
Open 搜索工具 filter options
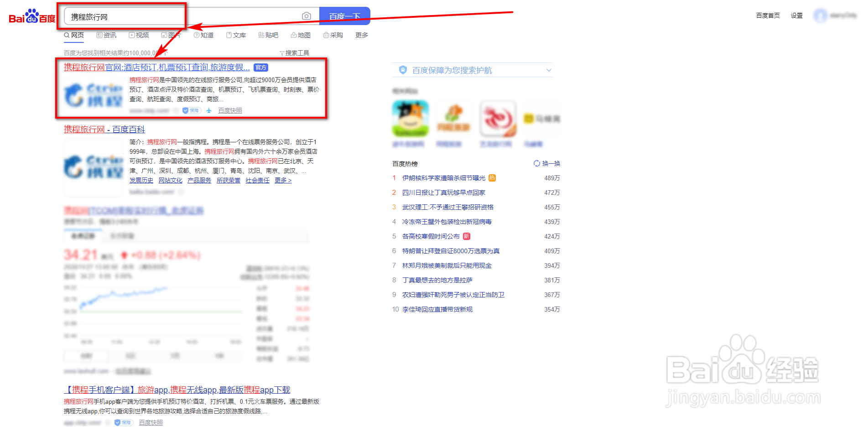pyautogui.click(x=294, y=53)
